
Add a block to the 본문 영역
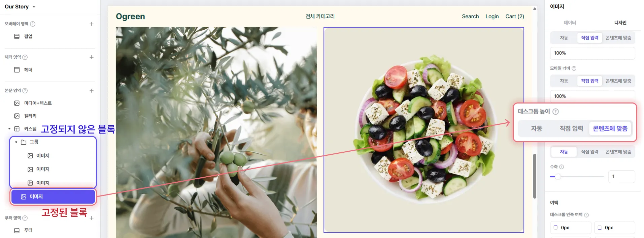(92, 91)
